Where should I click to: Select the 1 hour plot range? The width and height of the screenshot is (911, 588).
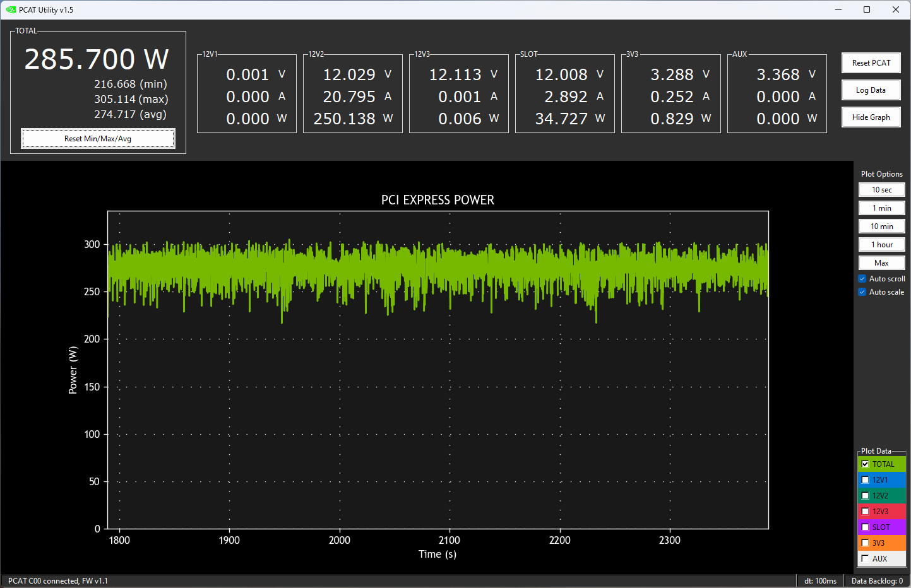pyautogui.click(x=881, y=244)
